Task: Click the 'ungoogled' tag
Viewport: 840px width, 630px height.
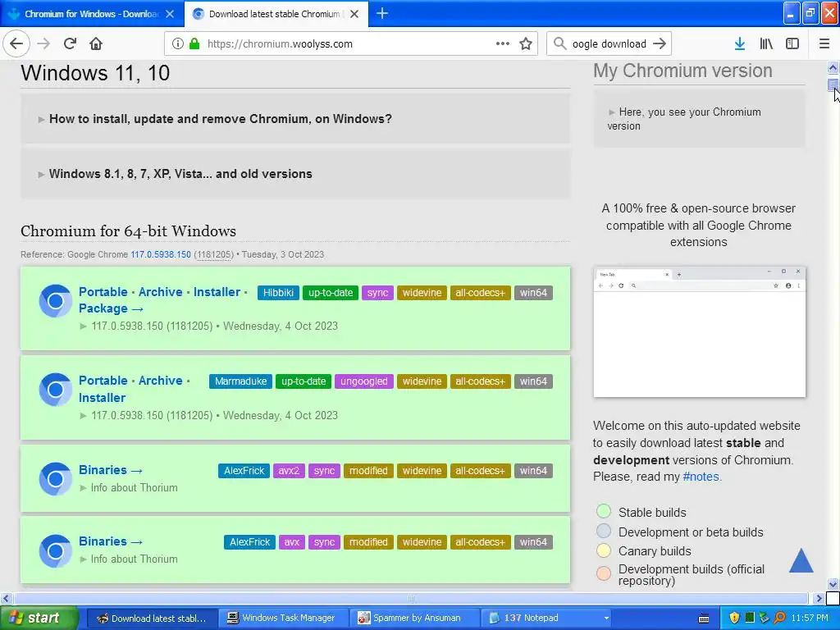Action: coord(363,381)
